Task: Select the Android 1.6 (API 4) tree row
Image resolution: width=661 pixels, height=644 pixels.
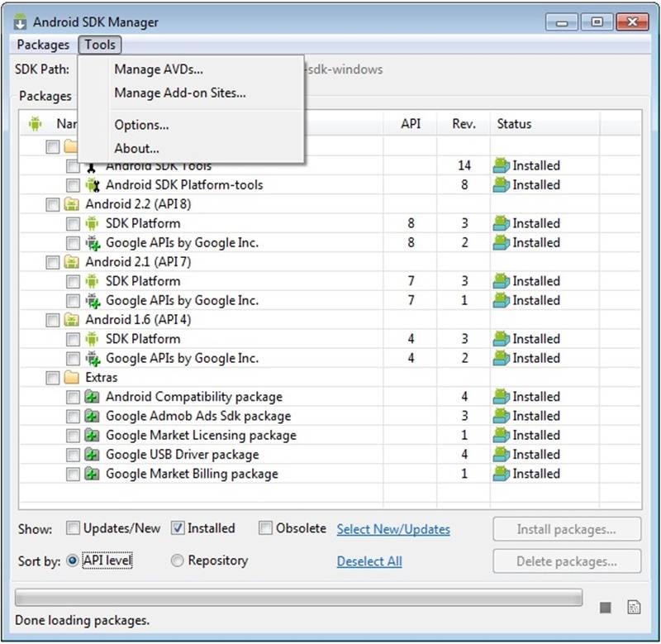Action: [330, 320]
